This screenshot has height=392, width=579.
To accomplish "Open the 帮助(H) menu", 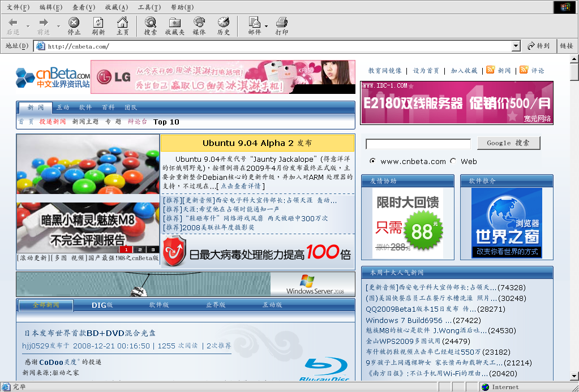I will click(x=182, y=7).
